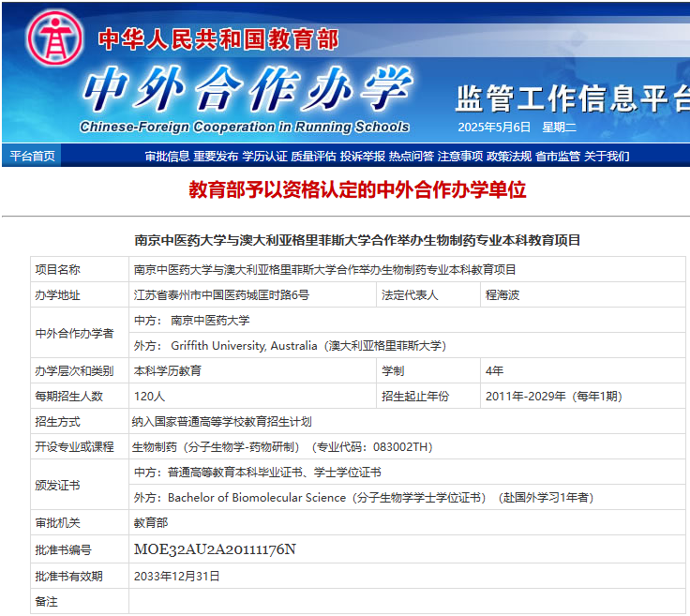The height and width of the screenshot is (616, 690).
Task: Click the 学制 label cell
Action: tap(428, 371)
